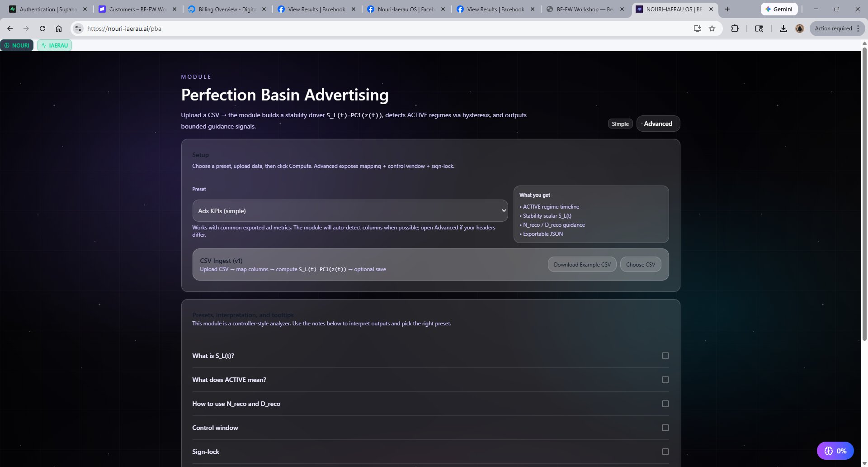Click the NOURI brain badge
Image resolution: width=868 pixels, height=467 pixels.
[17, 45]
